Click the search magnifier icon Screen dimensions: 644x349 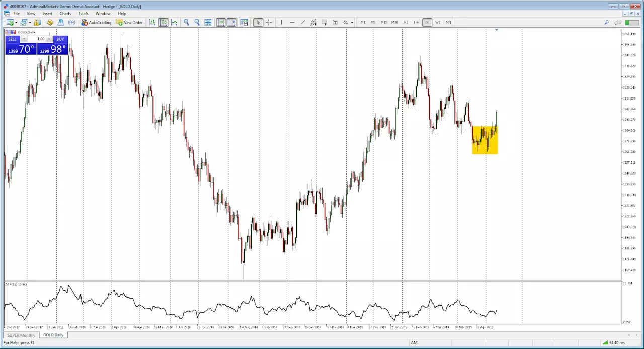pos(607,22)
